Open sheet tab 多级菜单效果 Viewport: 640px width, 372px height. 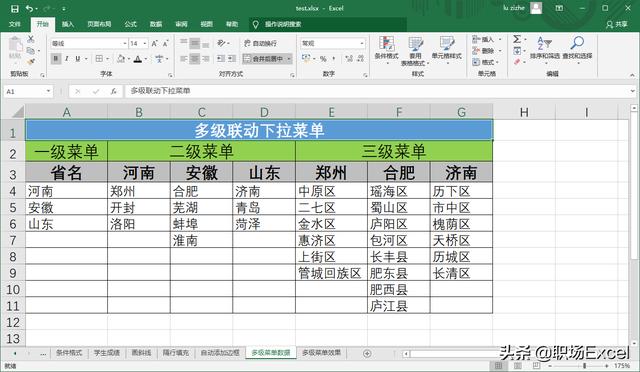pyautogui.click(x=321, y=353)
